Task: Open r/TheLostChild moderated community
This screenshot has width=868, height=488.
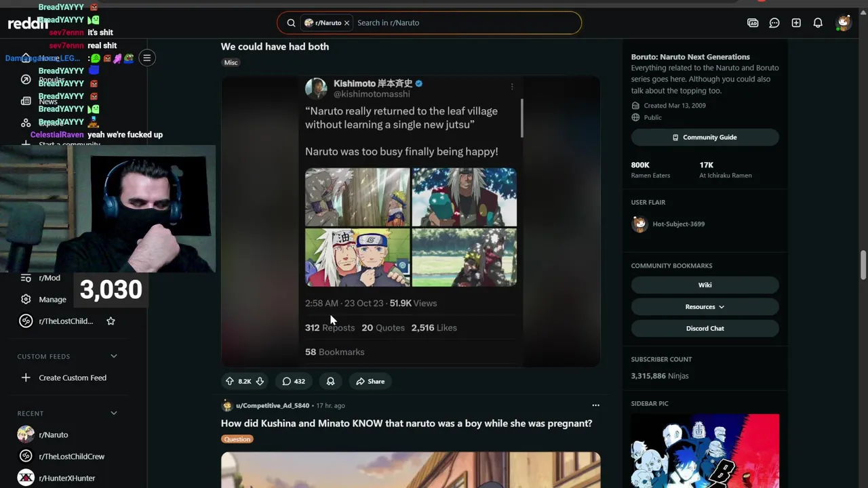Action: coord(66,321)
